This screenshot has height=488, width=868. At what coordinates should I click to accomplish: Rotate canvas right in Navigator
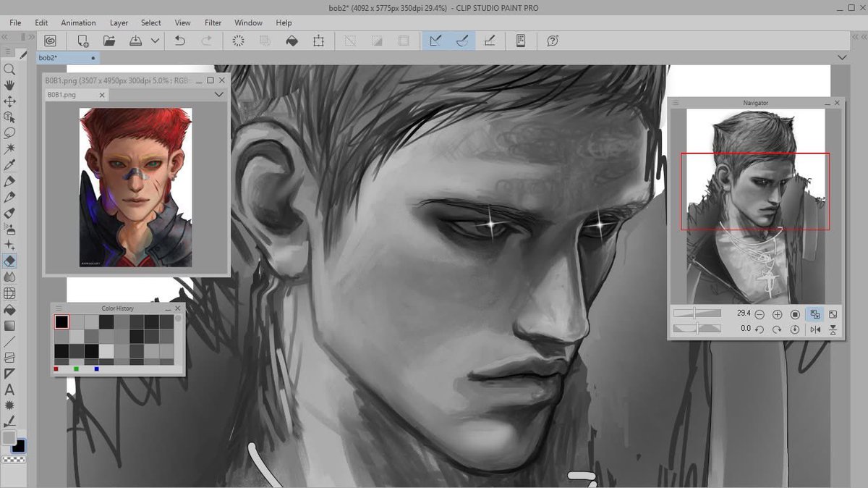tap(777, 329)
